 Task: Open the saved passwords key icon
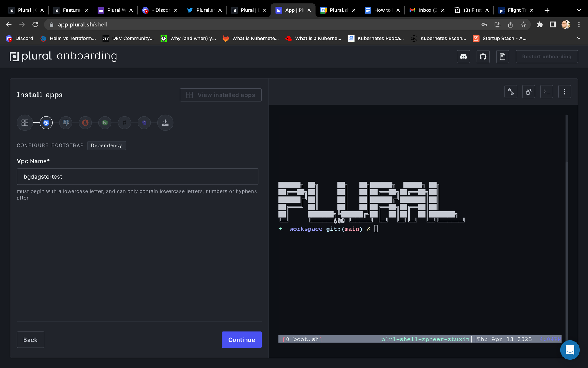(484, 24)
